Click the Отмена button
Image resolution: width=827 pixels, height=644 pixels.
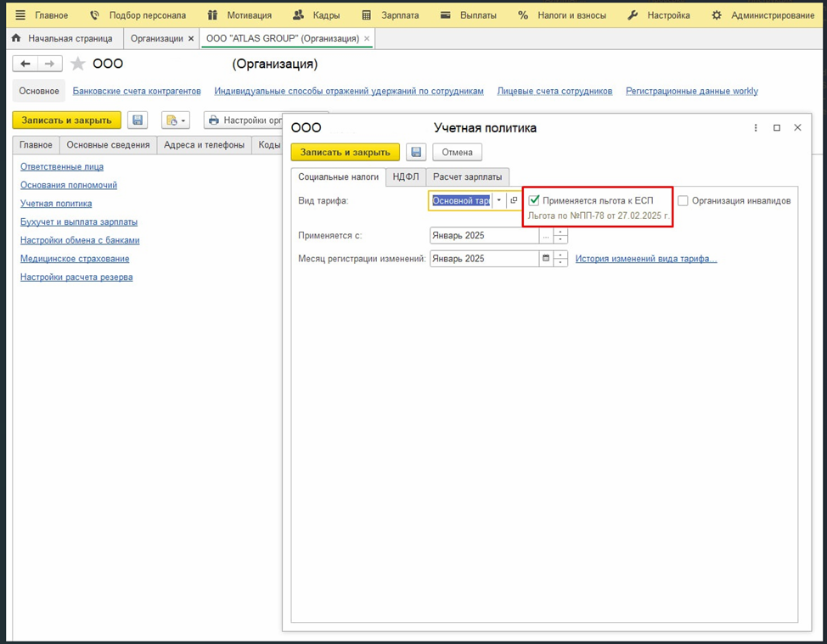(458, 153)
